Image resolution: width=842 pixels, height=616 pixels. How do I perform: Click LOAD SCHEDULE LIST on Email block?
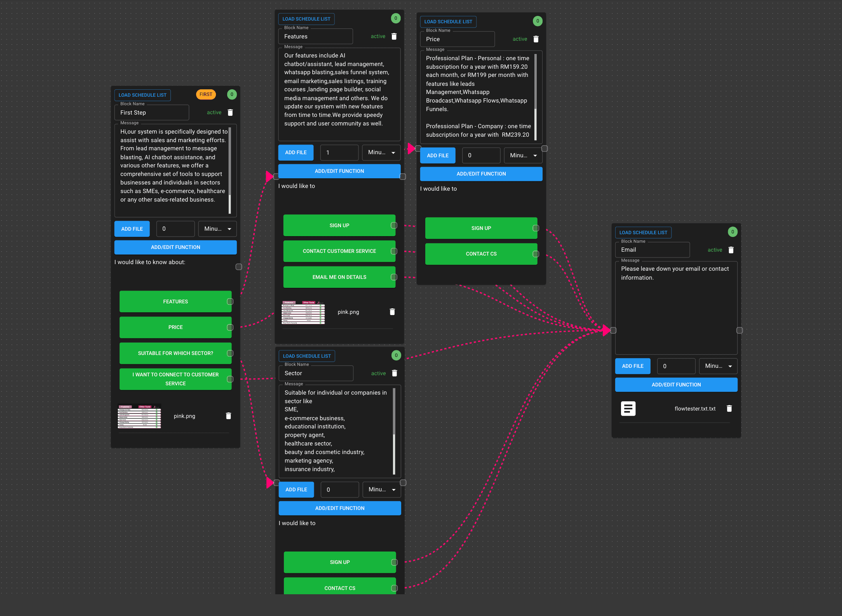pos(643,233)
